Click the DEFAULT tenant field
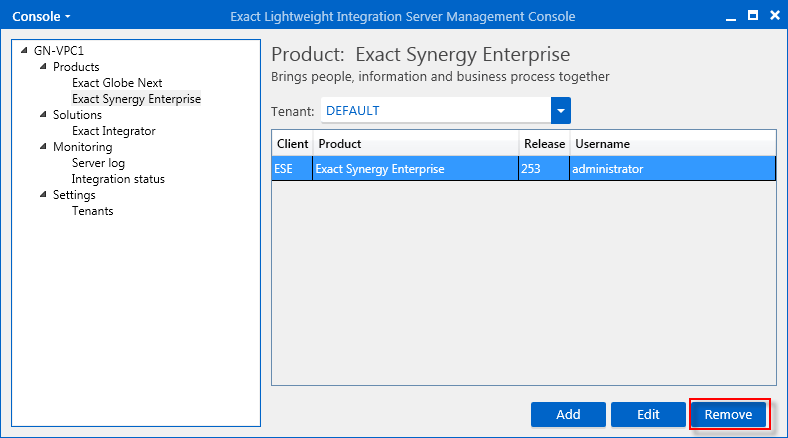 pos(436,111)
